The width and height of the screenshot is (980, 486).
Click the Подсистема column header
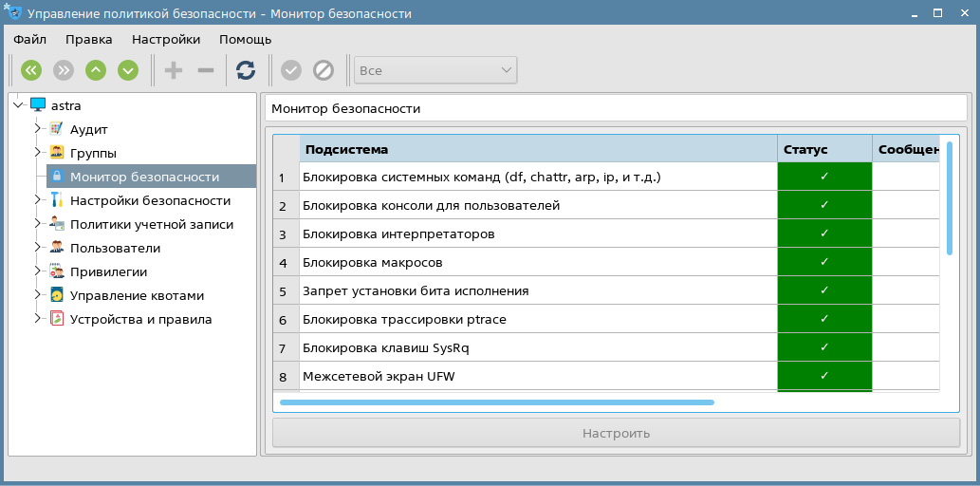pos(538,149)
